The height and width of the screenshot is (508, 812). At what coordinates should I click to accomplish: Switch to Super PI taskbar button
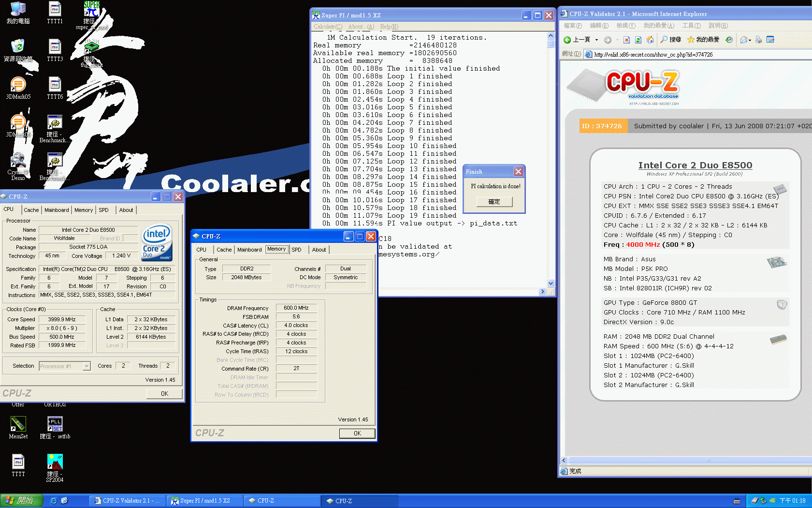[204, 501]
